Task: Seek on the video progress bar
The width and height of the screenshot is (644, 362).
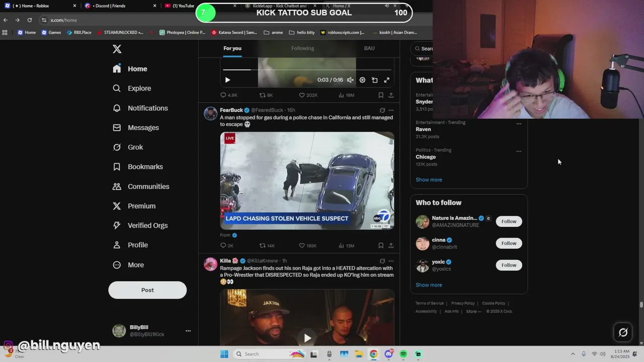Action: pos(307,70)
